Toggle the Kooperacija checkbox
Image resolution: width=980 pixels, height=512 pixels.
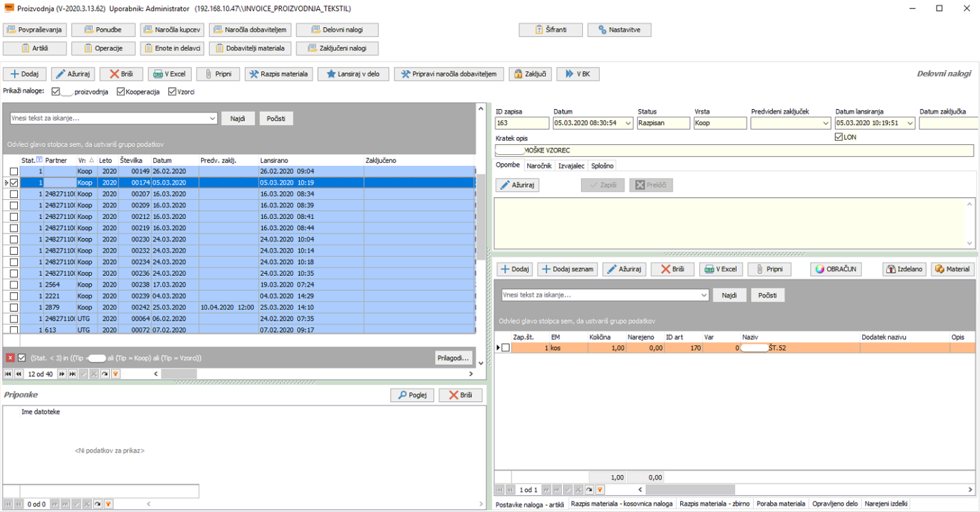coord(121,92)
